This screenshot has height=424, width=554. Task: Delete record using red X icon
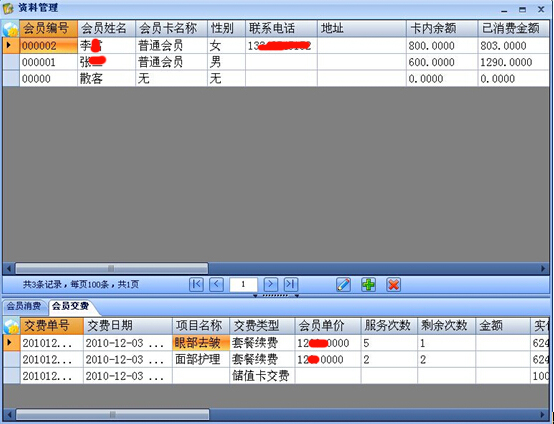[x=393, y=284]
